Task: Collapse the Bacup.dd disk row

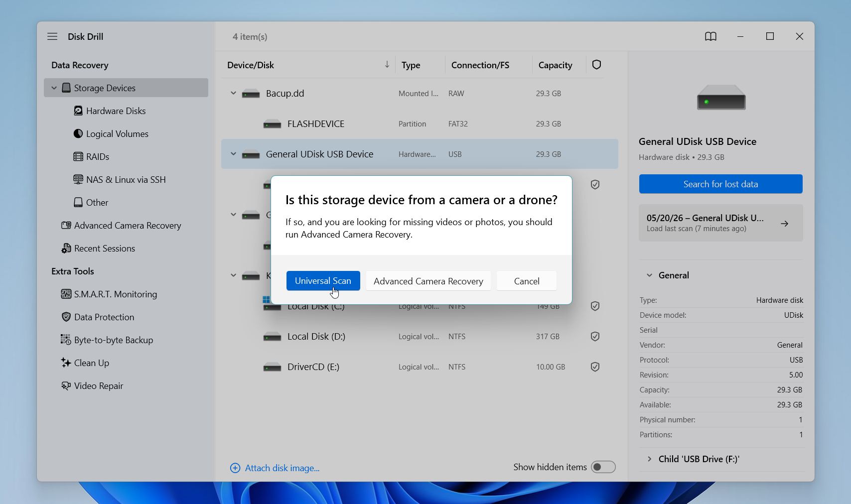Action: pos(233,93)
